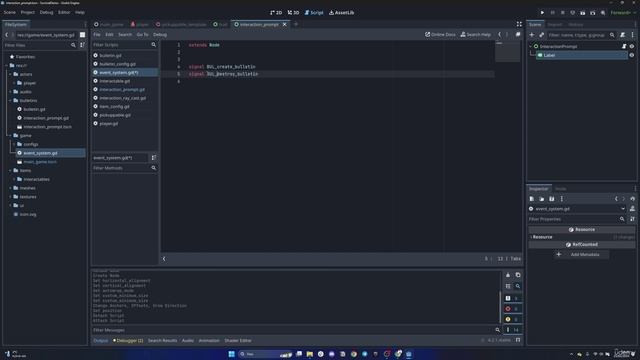
Task: Save the edited resource in the Inspector
Action: point(551,199)
